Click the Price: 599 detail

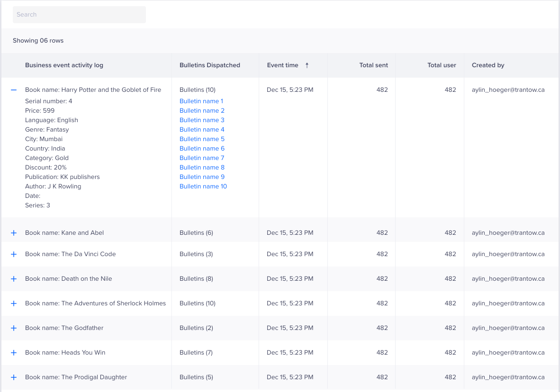[40, 111]
